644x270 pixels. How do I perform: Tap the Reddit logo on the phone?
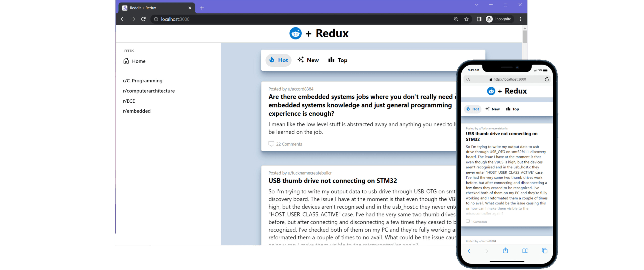tap(491, 91)
